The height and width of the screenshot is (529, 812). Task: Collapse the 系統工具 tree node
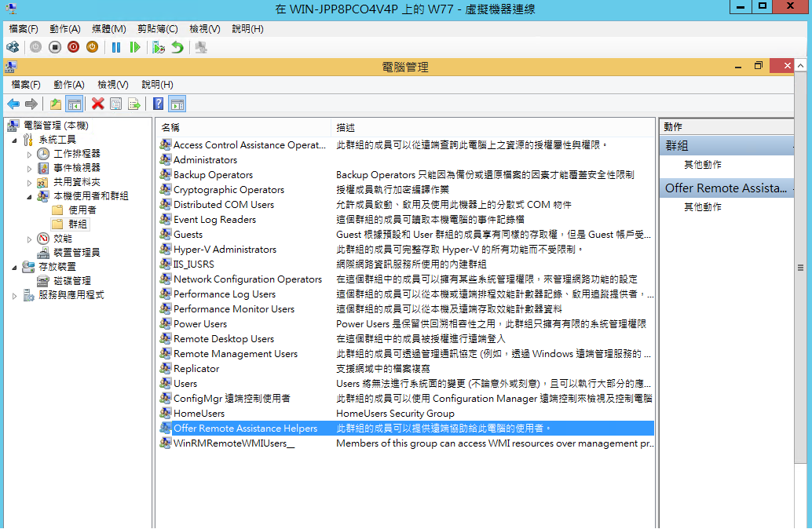[x=14, y=140]
